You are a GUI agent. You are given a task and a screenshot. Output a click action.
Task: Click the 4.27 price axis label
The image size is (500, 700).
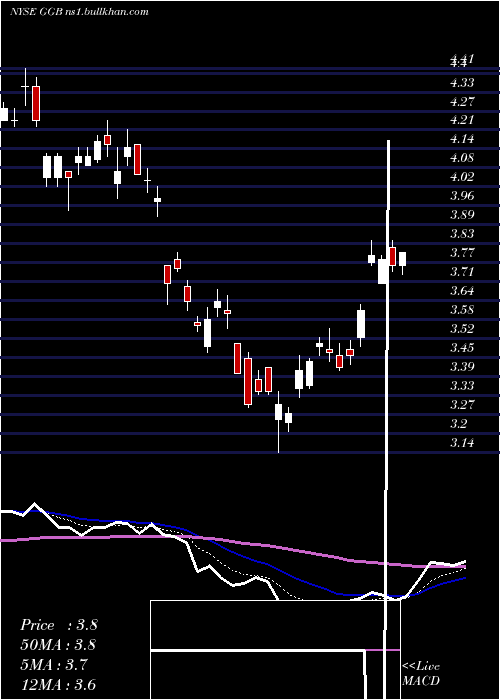pos(462,101)
